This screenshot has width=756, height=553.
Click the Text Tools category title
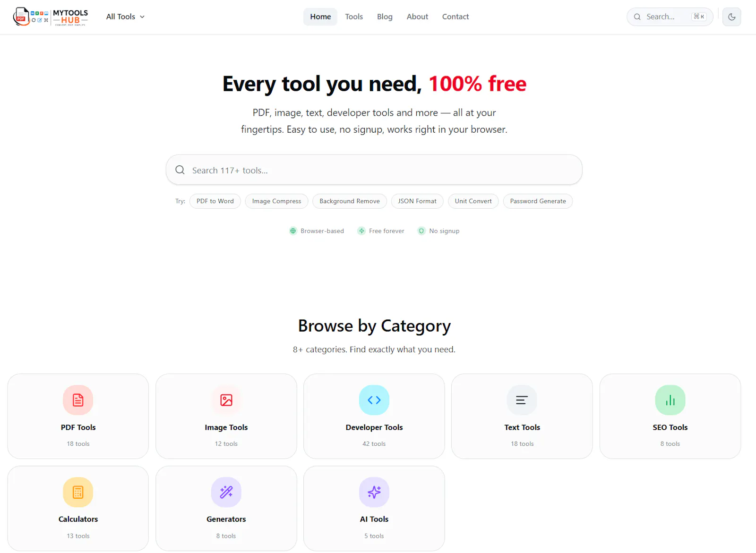(522, 427)
